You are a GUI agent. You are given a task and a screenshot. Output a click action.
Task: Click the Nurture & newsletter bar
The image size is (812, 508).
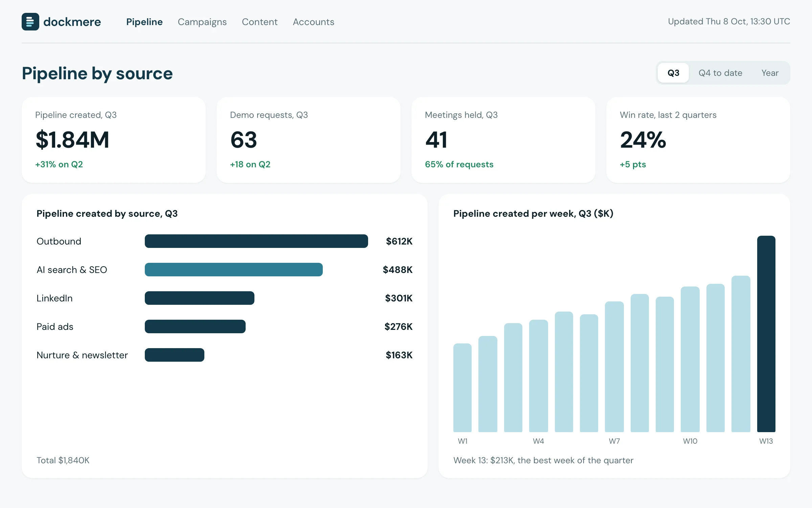(x=175, y=355)
